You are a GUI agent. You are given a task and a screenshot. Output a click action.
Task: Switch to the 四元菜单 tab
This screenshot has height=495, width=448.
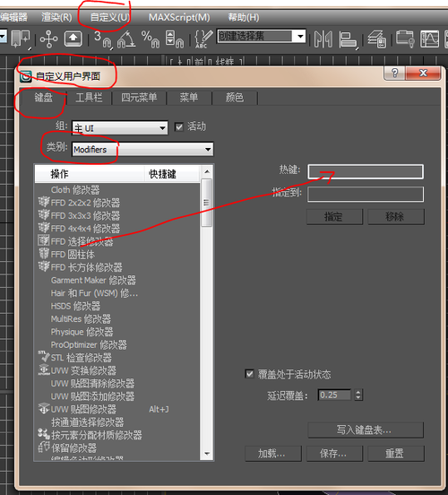[x=139, y=98]
